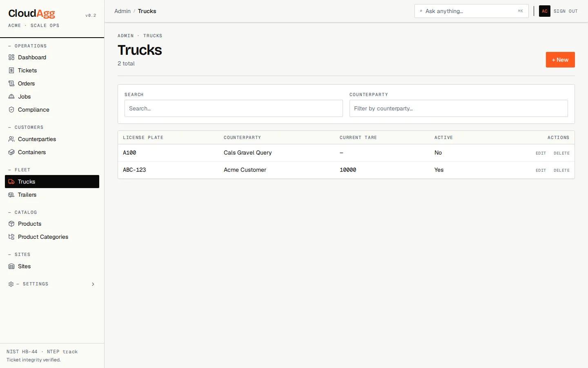
Task: Click the Products package icon
Action: tap(11, 224)
